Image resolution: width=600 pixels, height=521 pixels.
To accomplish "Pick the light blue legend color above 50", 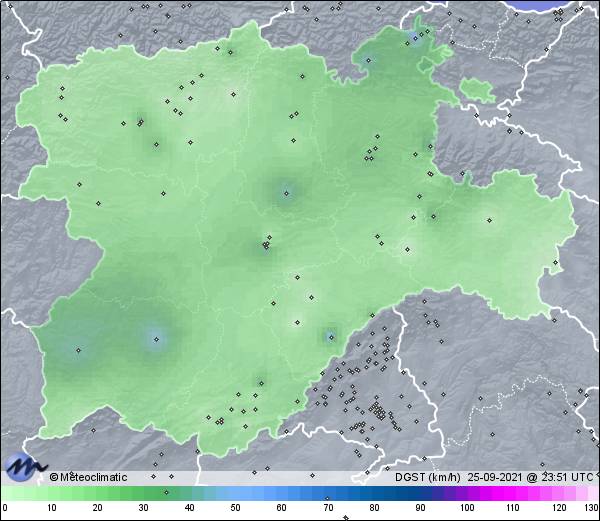I will (x=235, y=493).
